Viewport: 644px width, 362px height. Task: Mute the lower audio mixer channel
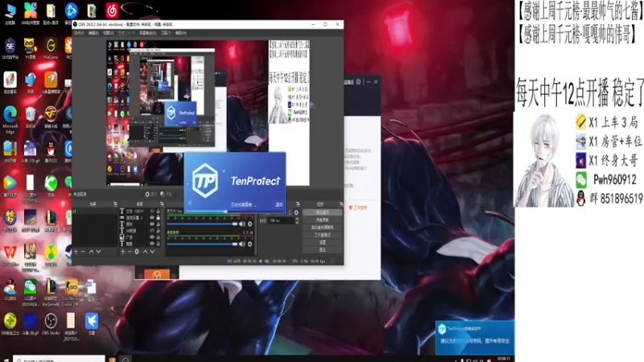242,245
